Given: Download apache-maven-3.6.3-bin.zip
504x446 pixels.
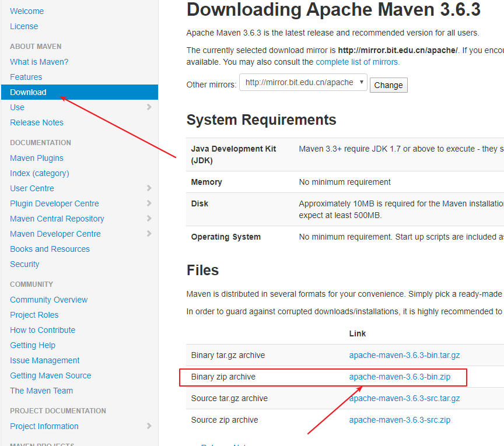Looking at the screenshot, I should [400, 377].
